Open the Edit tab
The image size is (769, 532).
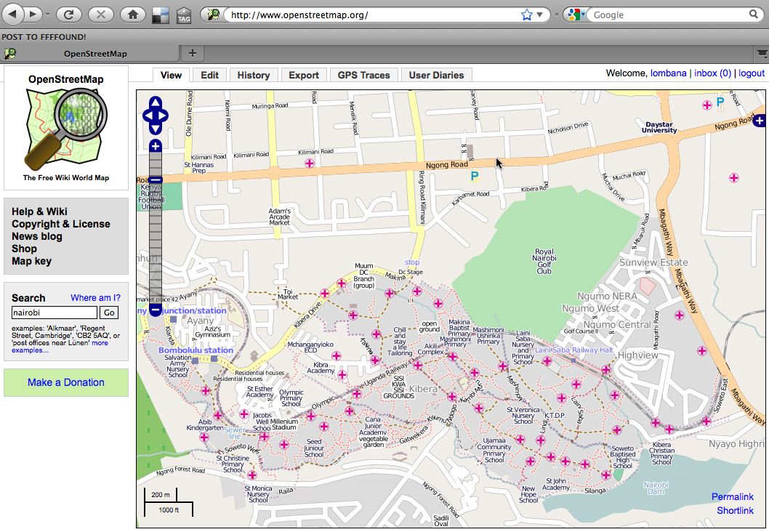[209, 75]
